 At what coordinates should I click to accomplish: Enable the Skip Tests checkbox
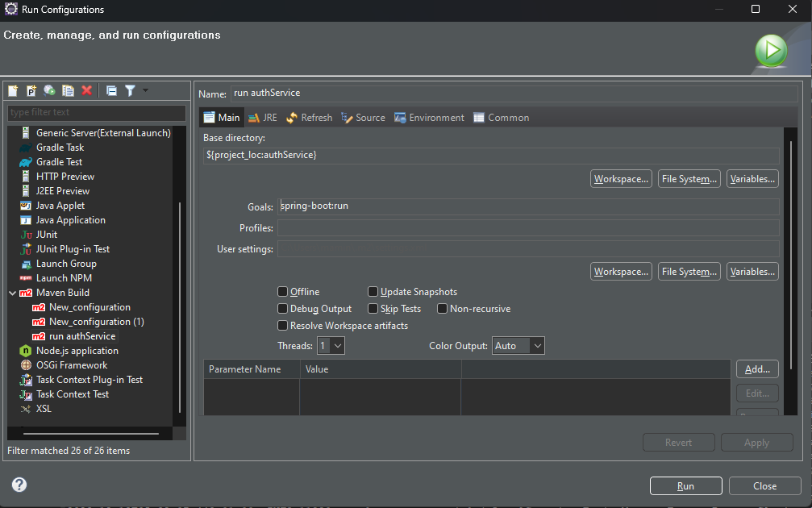[373, 309]
